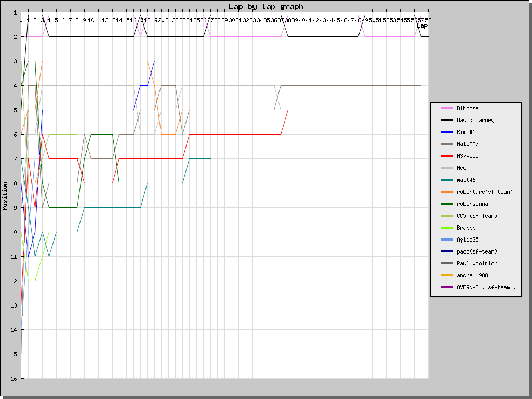Select 'robersenna' legend text
This screenshot has width=532, height=399.
[472, 204]
